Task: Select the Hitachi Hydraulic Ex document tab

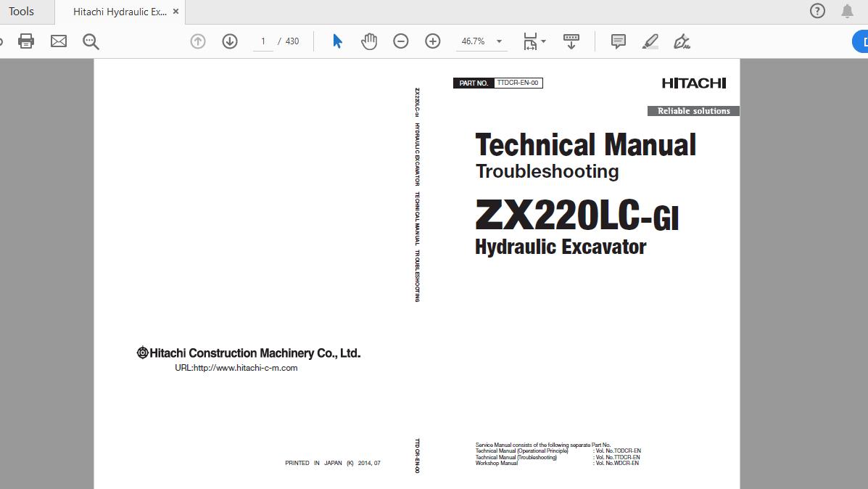Action: [x=120, y=12]
